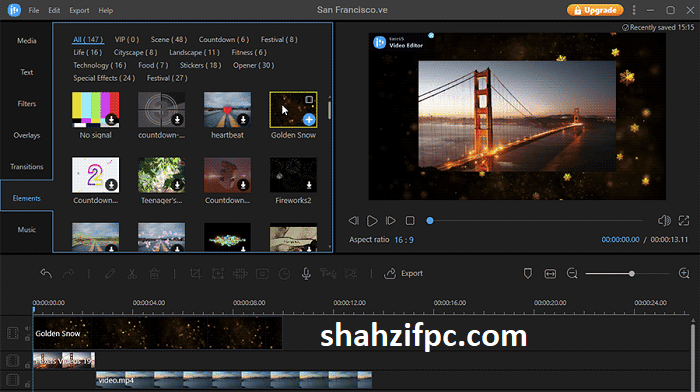
Task: Click the Duration clock icon
Action: (284, 273)
